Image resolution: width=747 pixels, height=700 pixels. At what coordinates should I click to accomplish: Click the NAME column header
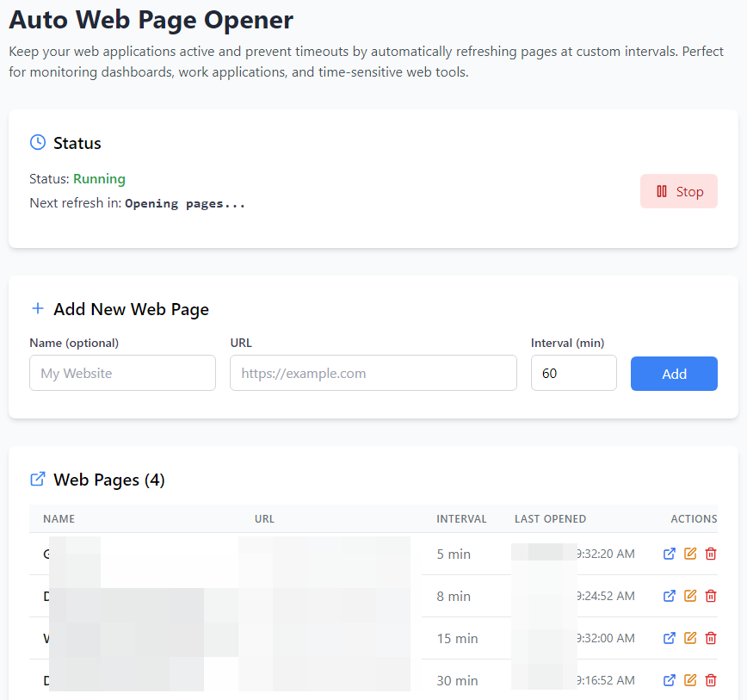tap(59, 519)
